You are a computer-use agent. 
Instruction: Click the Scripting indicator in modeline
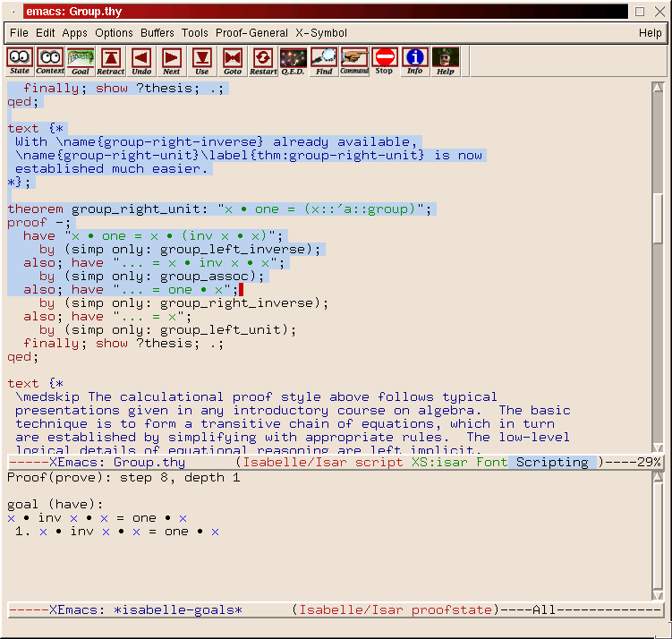552,463
